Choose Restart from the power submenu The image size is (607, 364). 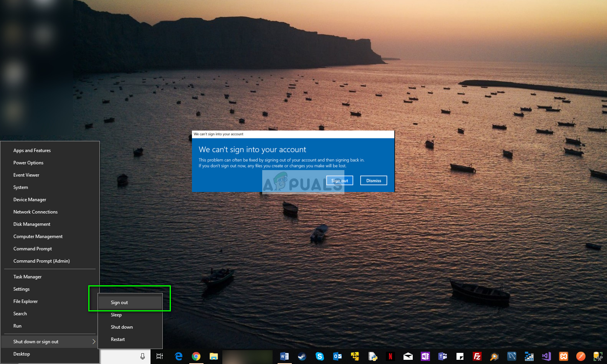(118, 339)
